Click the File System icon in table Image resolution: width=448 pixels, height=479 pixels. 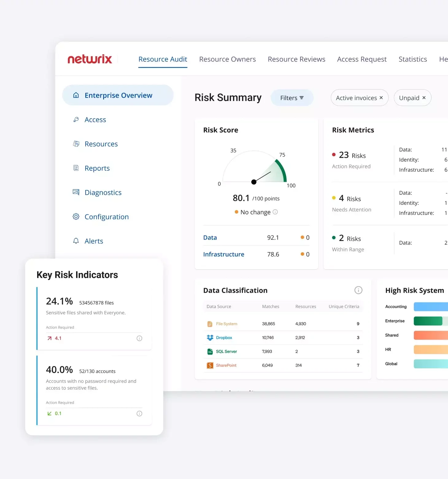click(x=210, y=324)
